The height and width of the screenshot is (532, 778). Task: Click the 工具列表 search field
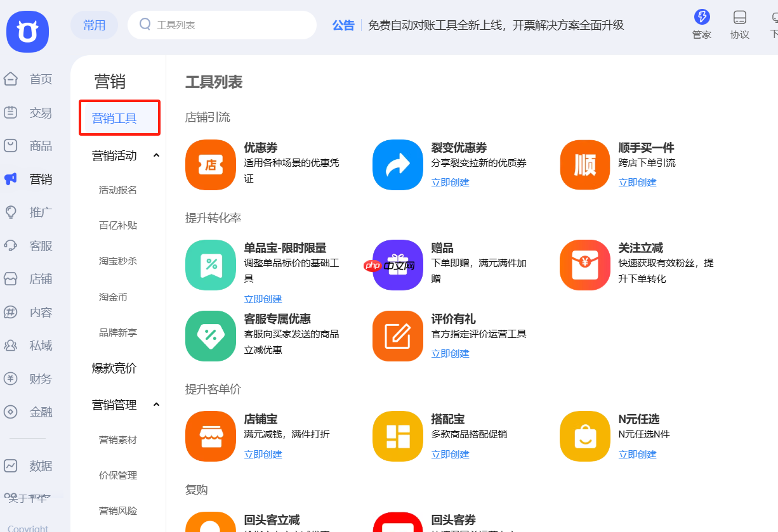coord(222,24)
